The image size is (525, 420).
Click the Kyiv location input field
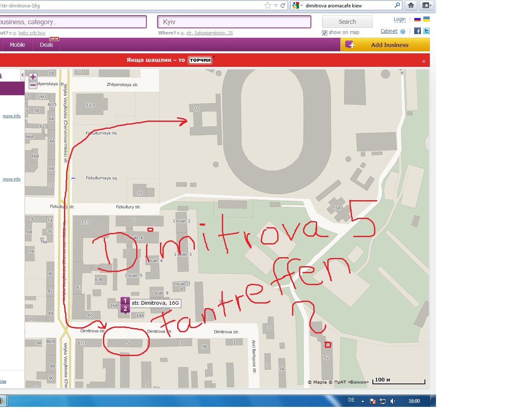pyautogui.click(x=234, y=22)
